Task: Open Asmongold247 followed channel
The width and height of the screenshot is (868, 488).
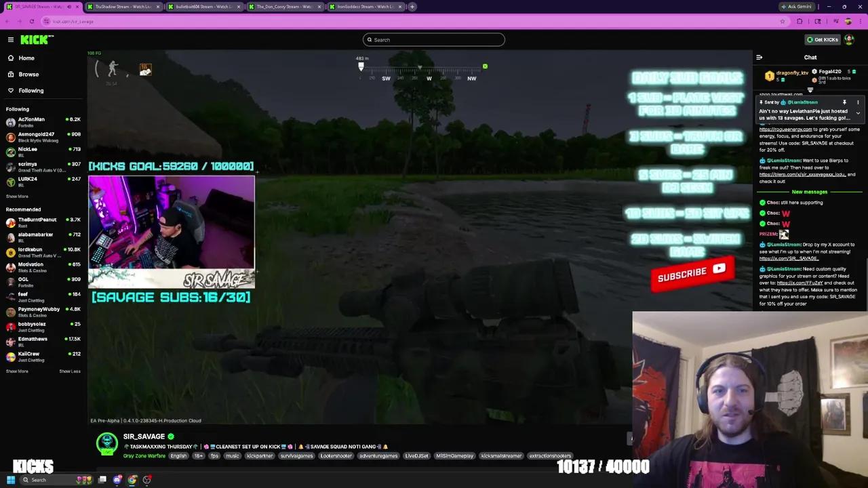Action: click(42, 137)
